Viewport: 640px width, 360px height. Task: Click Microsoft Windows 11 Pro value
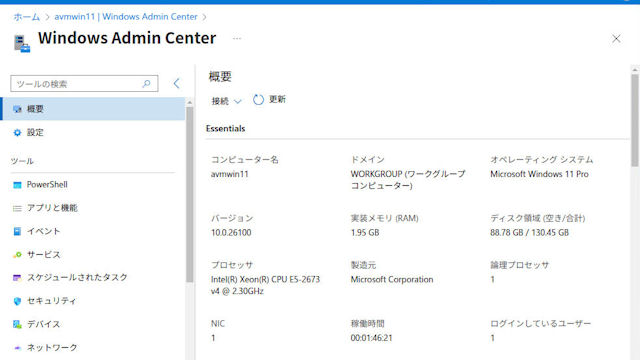pos(539,174)
